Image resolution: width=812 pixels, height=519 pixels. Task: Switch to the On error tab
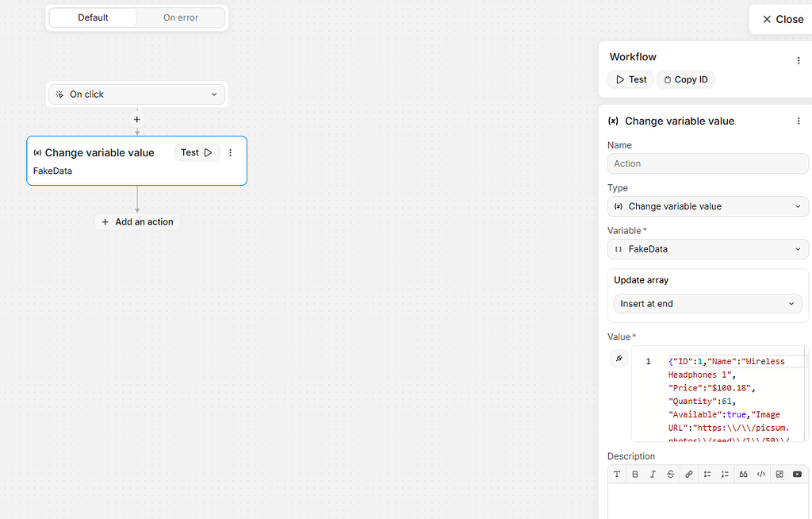tap(180, 17)
